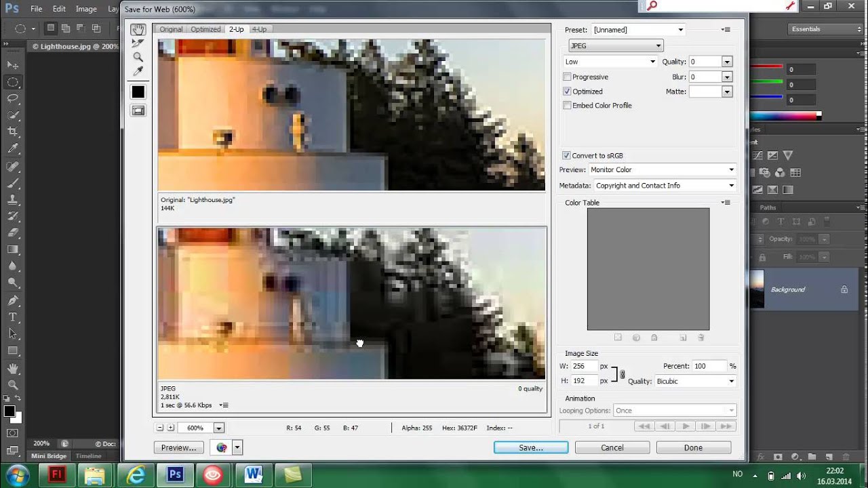
Task: Click the zoom out minus button
Action: tap(160, 428)
